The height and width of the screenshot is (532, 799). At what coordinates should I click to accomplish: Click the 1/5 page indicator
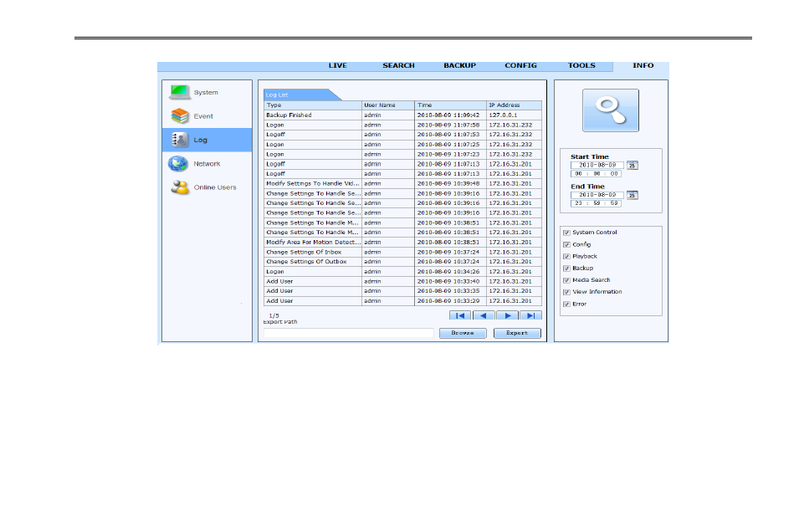pos(274,315)
